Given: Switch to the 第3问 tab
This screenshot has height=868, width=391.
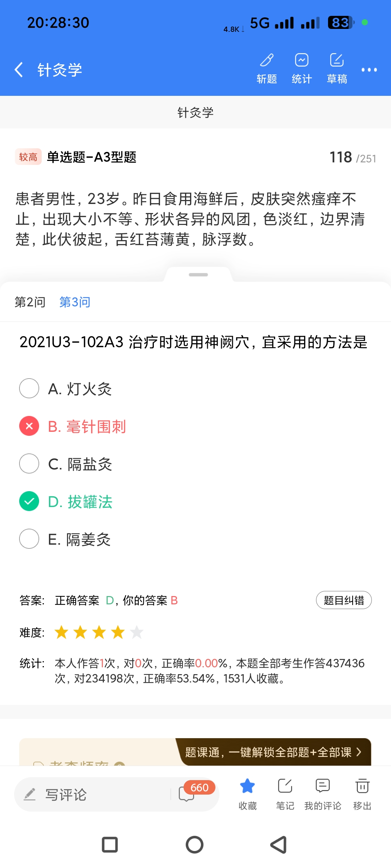Looking at the screenshot, I should 75,302.
